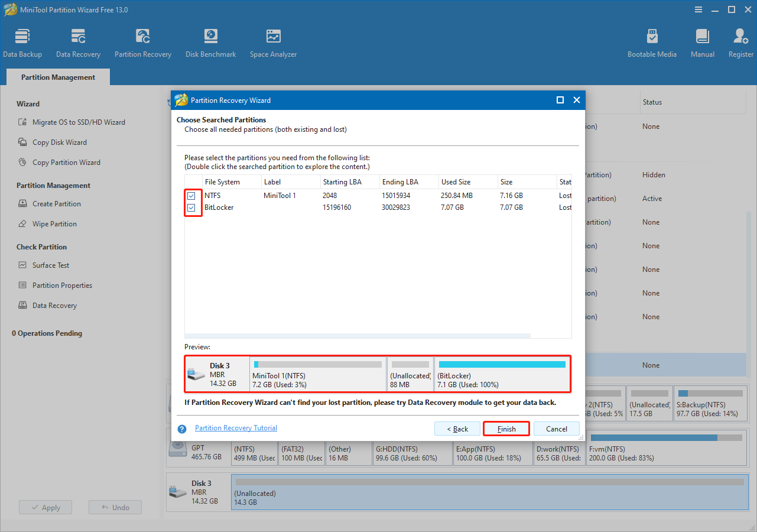Go back using the Back button
This screenshot has height=532, width=757.
[457, 429]
